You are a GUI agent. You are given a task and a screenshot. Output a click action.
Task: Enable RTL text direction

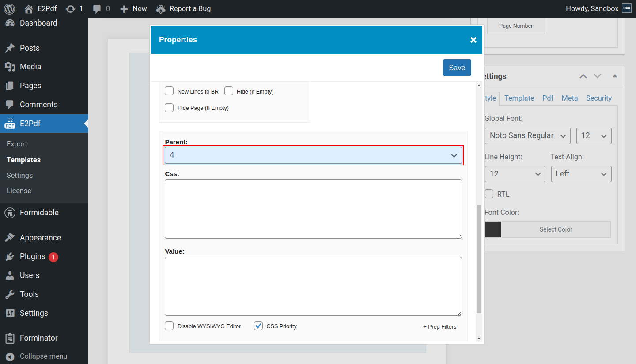point(489,194)
